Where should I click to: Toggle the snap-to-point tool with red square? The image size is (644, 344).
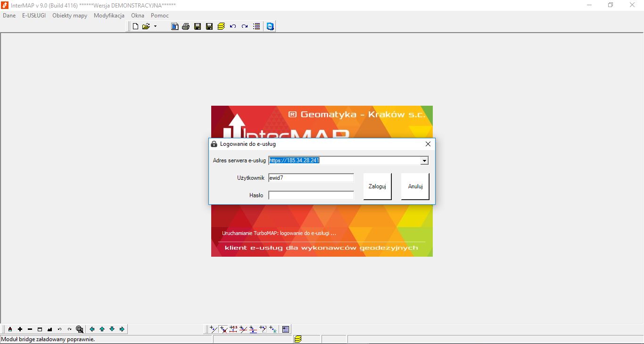223,329
